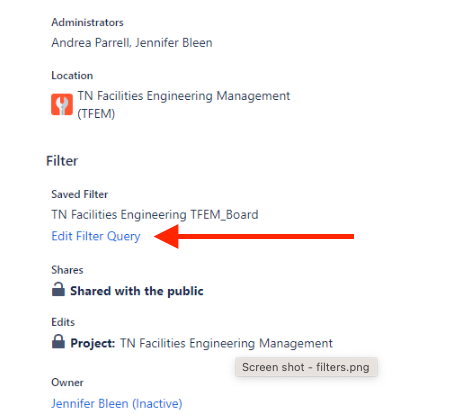451x419 pixels.
Task: Click the Filter section heading
Action: (62, 161)
